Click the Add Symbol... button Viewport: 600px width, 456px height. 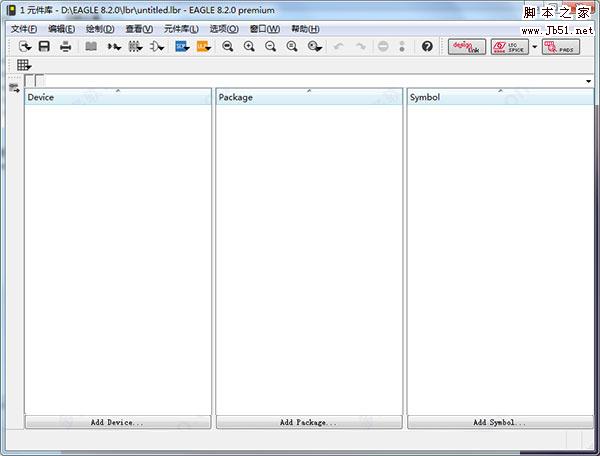(x=499, y=423)
